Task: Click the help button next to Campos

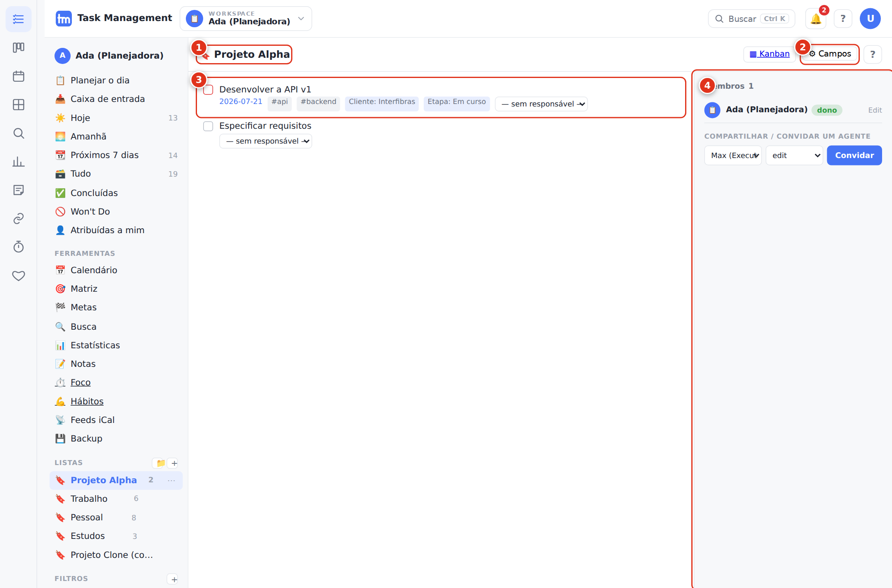Action: (873, 54)
